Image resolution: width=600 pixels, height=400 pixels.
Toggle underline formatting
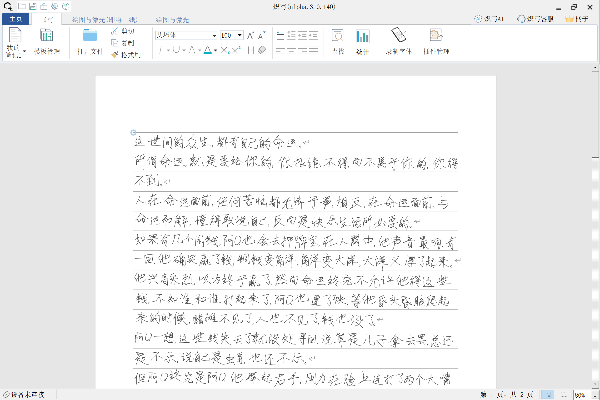pos(176,48)
